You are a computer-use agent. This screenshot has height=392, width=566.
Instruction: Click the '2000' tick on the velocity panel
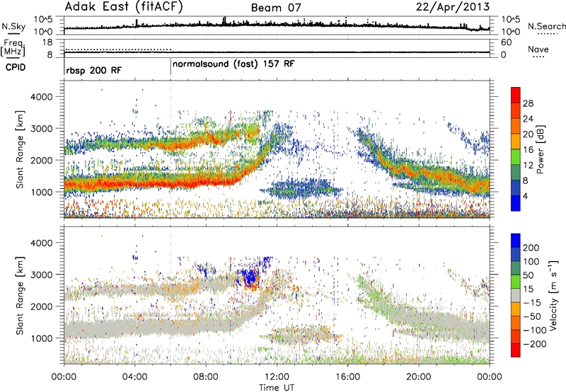point(41,306)
